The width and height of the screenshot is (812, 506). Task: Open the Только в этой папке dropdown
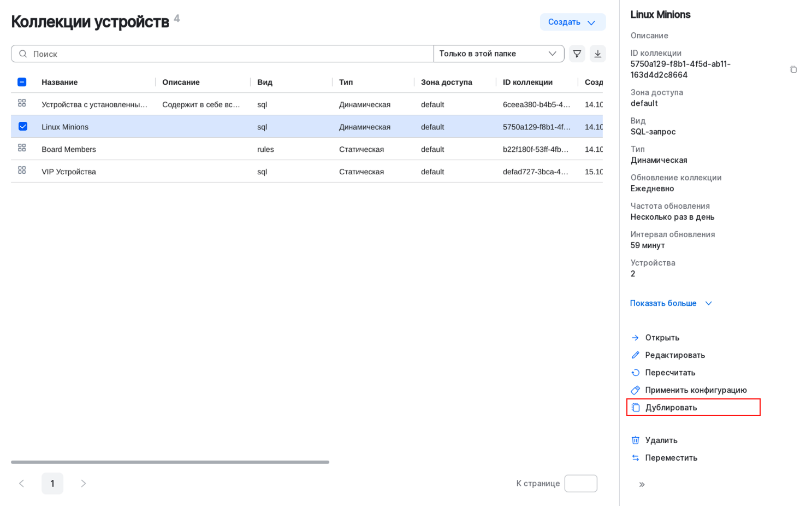click(498, 54)
